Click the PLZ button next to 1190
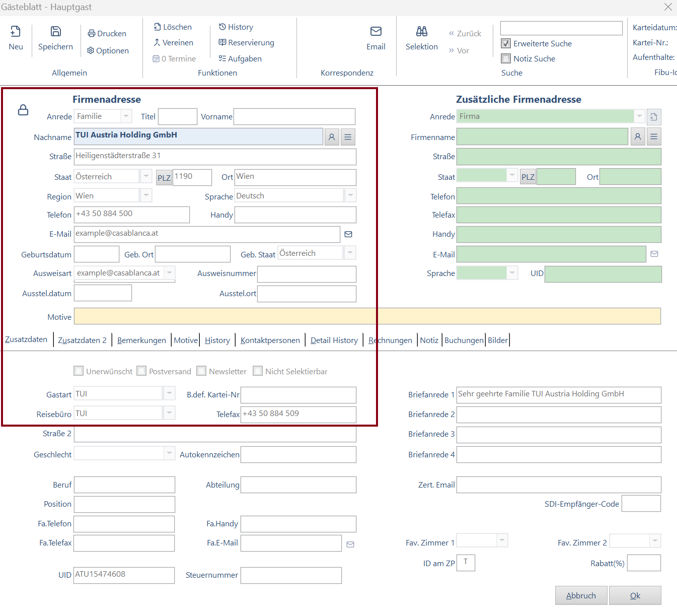This screenshot has height=616, width=677. tap(164, 178)
